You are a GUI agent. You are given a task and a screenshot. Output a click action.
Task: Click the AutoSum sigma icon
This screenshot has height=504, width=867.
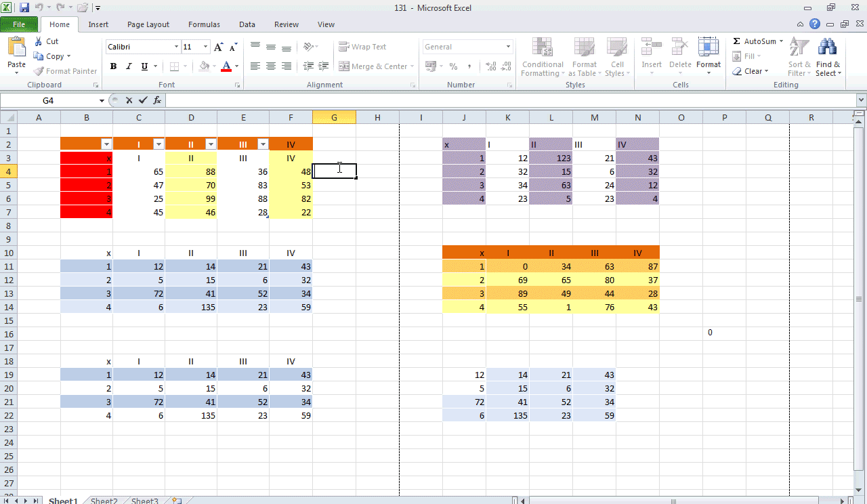[x=736, y=41]
